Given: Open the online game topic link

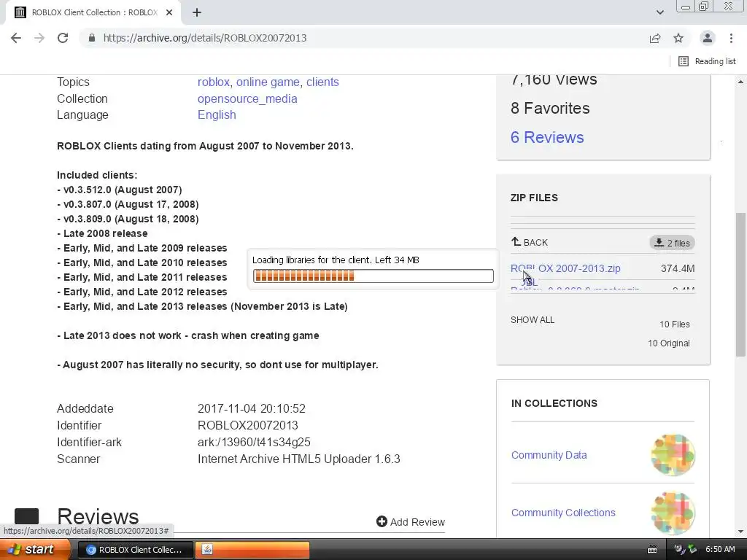Looking at the screenshot, I should [268, 82].
